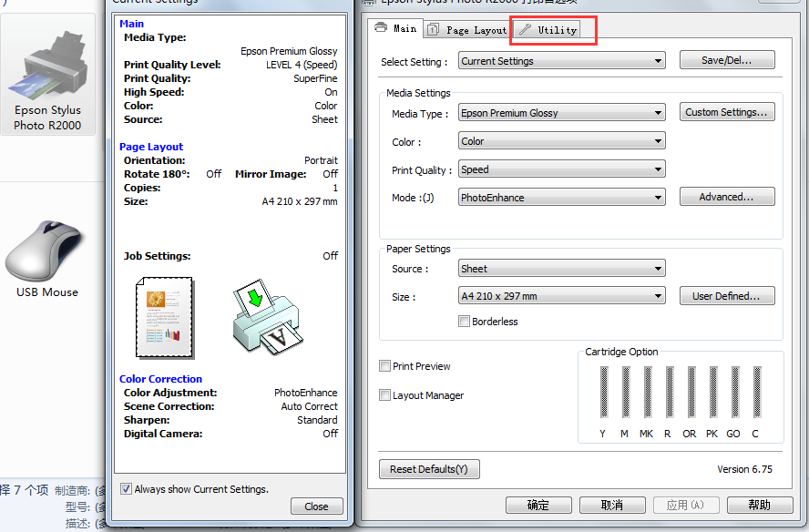Open the Utility tab
This screenshot has height=532, width=809.
pyautogui.click(x=547, y=29)
